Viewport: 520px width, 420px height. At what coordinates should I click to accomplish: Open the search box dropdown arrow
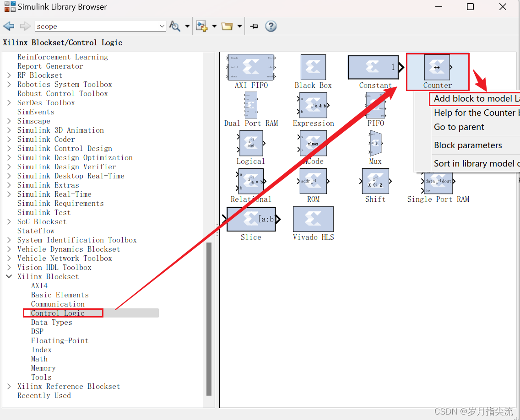click(162, 26)
